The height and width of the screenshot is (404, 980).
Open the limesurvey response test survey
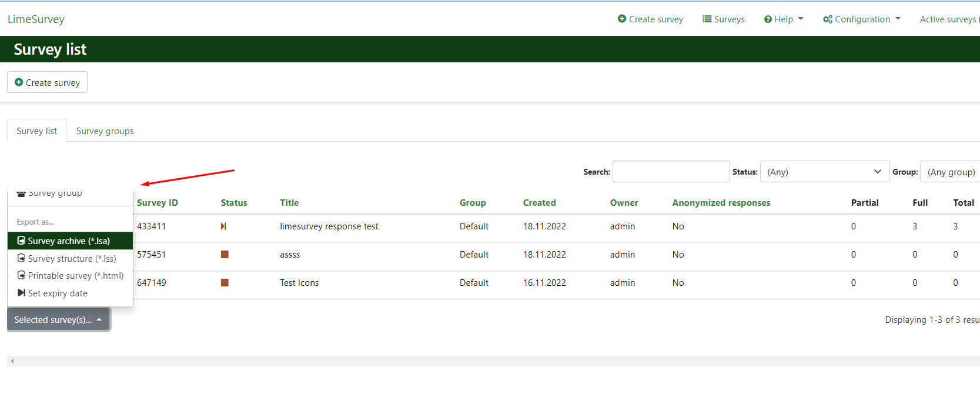pos(329,226)
